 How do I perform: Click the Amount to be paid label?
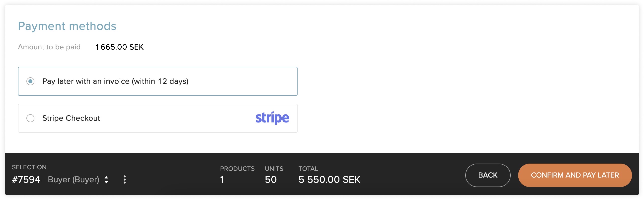[49, 47]
